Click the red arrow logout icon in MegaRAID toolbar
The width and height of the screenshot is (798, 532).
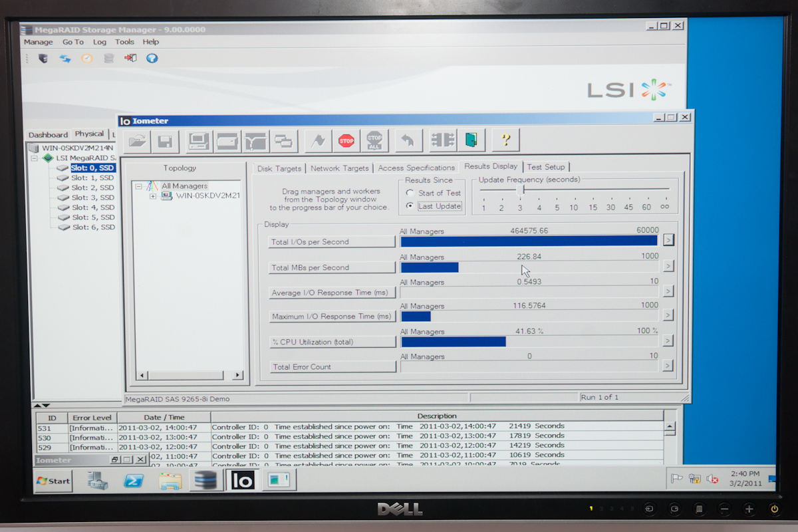130,59
